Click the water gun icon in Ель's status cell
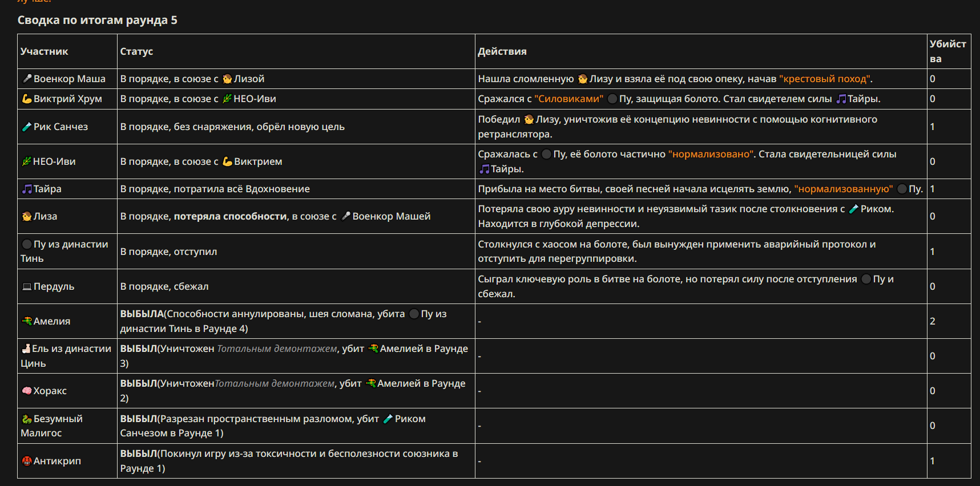Viewport: 980px width, 486px height. point(373,349)
